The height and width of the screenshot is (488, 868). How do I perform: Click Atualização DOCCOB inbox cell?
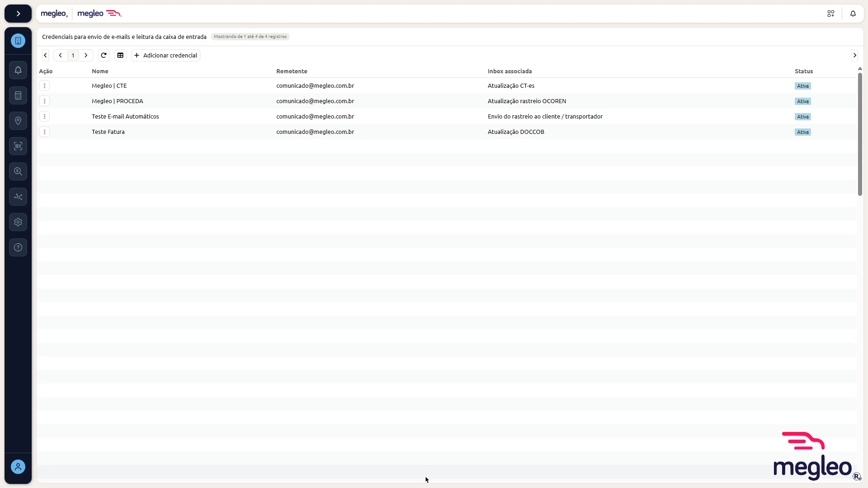516,132
